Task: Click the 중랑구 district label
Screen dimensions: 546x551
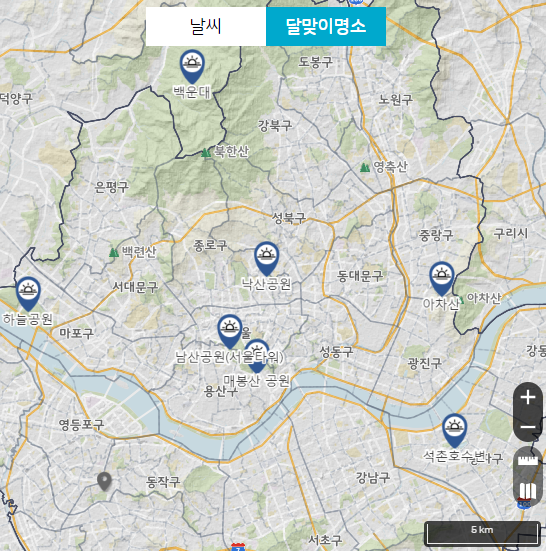Action: (x=436, y=235)
